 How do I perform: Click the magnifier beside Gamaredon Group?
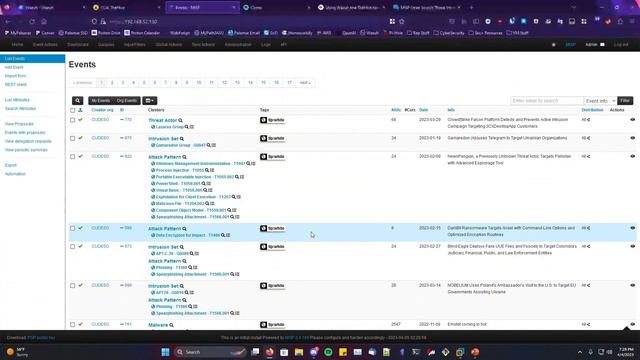point(209,145)
